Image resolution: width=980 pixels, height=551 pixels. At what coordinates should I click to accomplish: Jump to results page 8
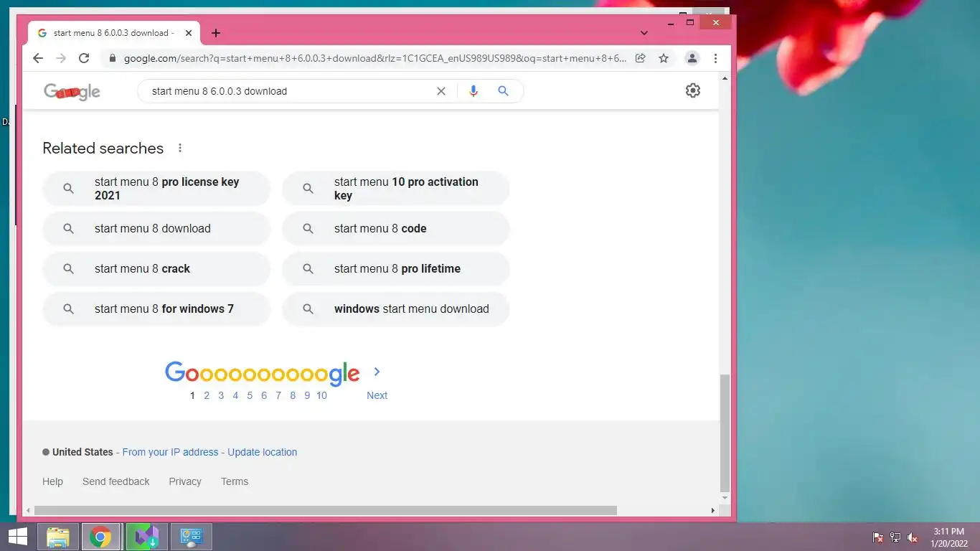(293, 395)
